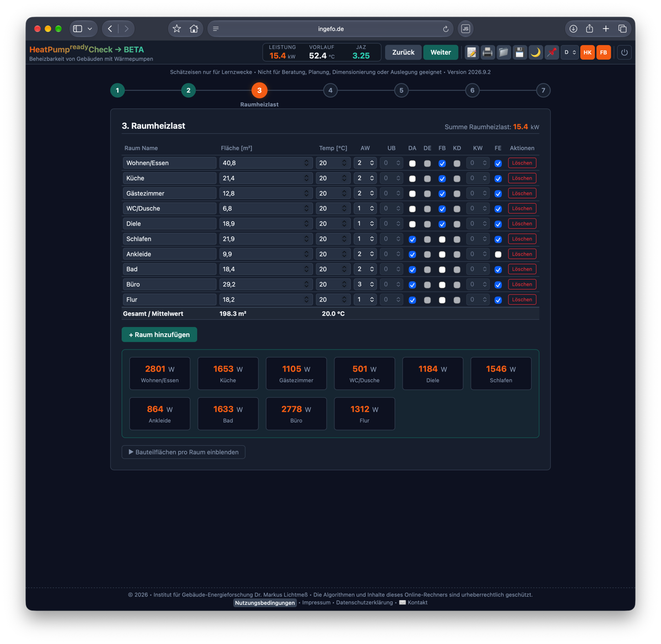Open project via the folder icon
The width and height of the screenshot is (661, 644).
pyautogui.click(x=503, y=52)
